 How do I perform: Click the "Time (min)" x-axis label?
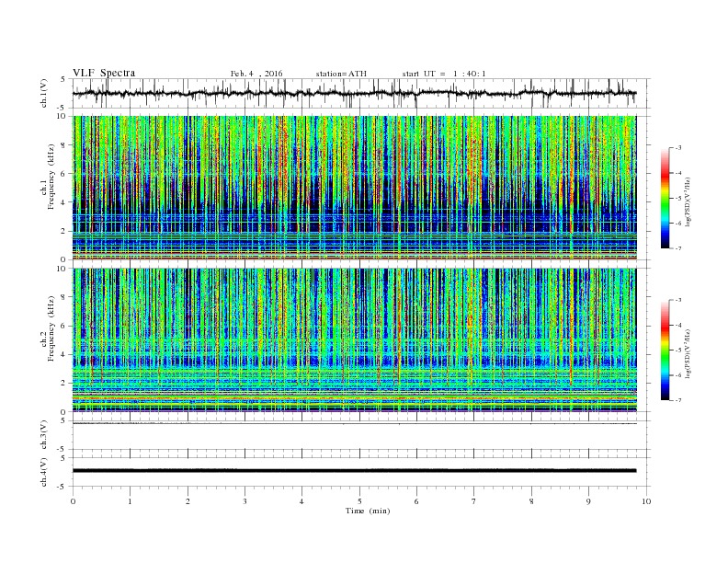368,511
